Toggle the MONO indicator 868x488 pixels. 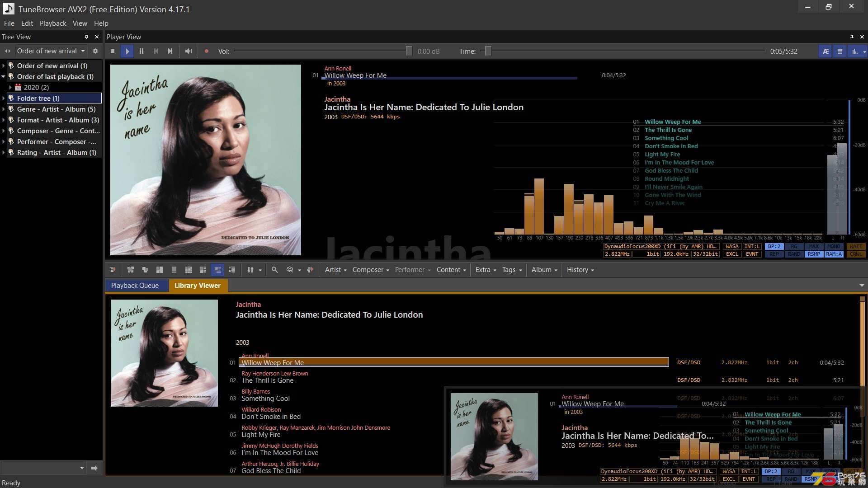(x=834, y=247)
